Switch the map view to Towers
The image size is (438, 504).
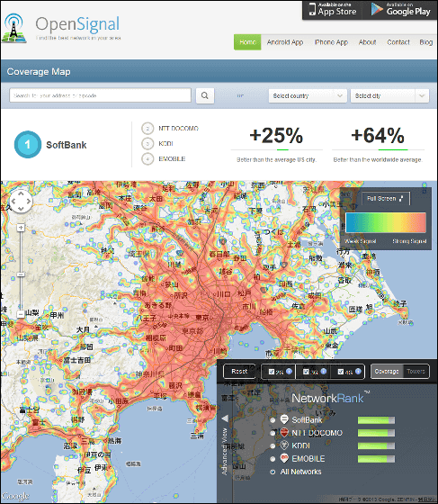(x=416, y=371)
